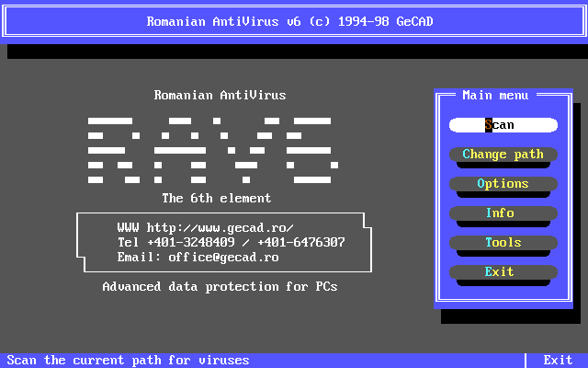Click the Main menu panel title
Screen dimensions: 588x368
[495, 96]
